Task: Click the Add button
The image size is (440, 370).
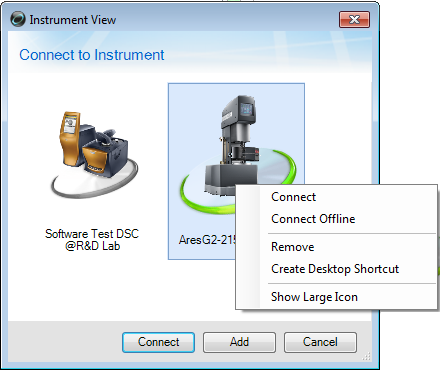Action: pyautogui.click(x=239, y=342)
